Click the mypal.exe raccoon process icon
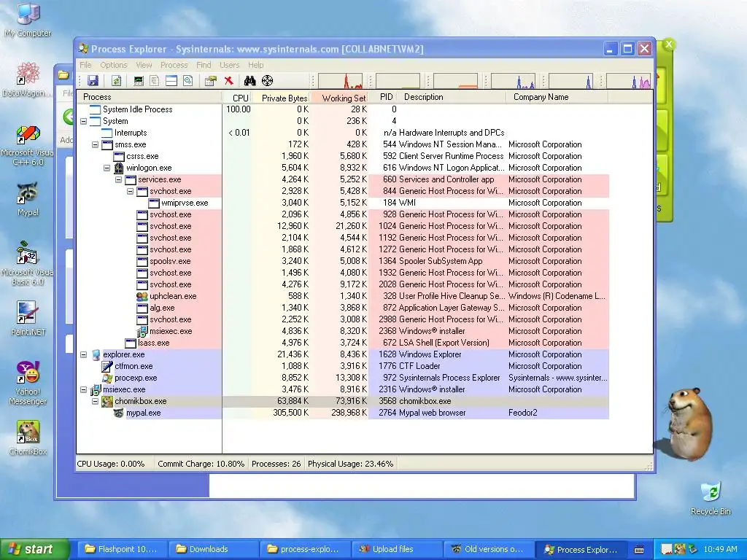Screen dimensions: 747x560 coord(119,413)
